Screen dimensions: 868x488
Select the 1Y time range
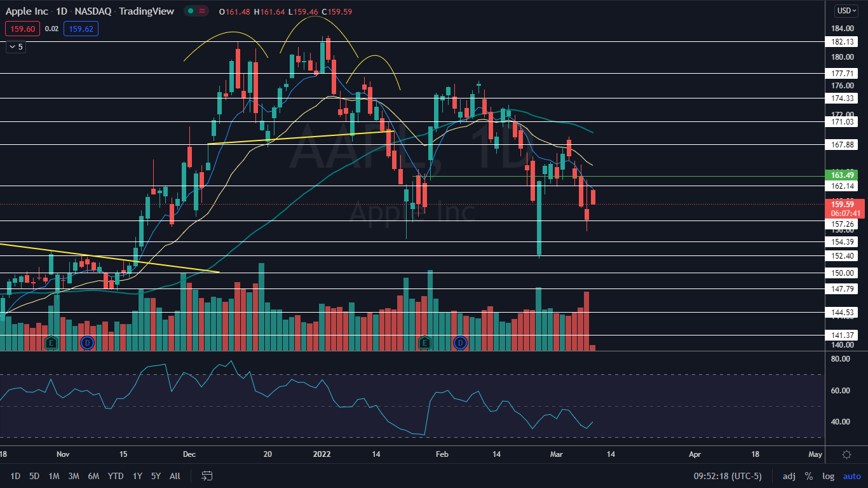(x=137, y=476)
